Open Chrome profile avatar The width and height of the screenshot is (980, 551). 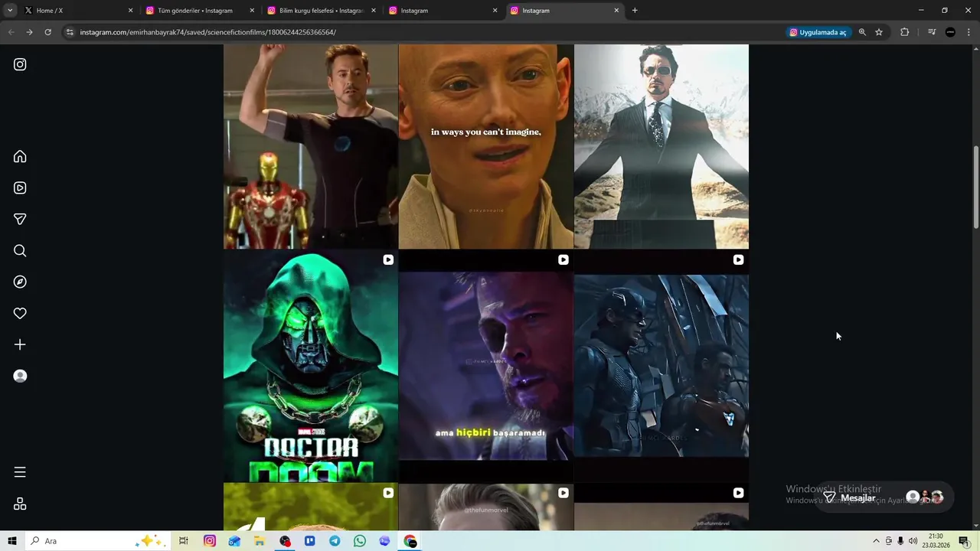[950, 32]
